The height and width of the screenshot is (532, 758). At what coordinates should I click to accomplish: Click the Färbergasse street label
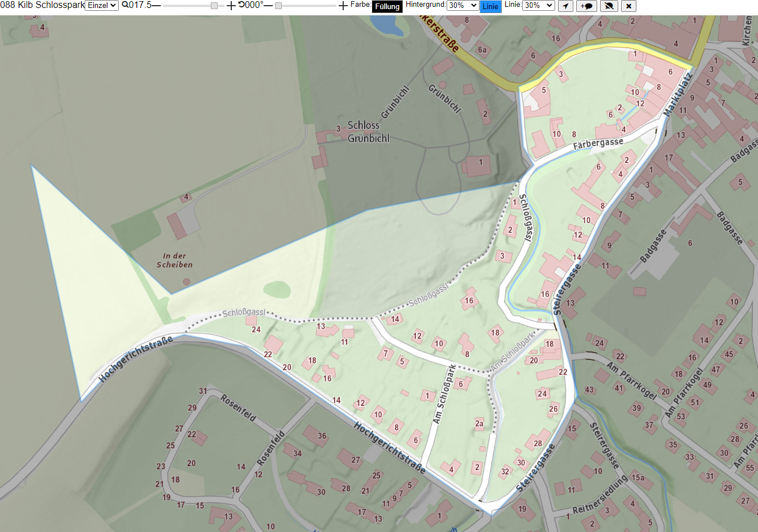[598, 144]
